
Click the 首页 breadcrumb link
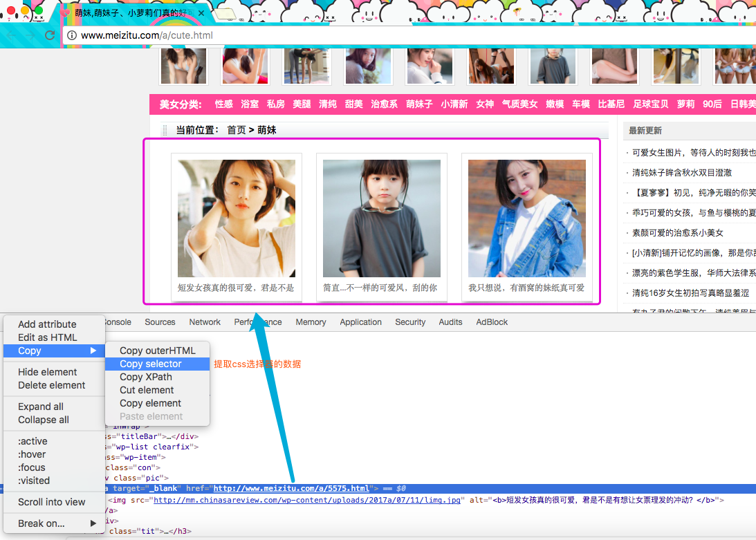[x=237, y=130]
